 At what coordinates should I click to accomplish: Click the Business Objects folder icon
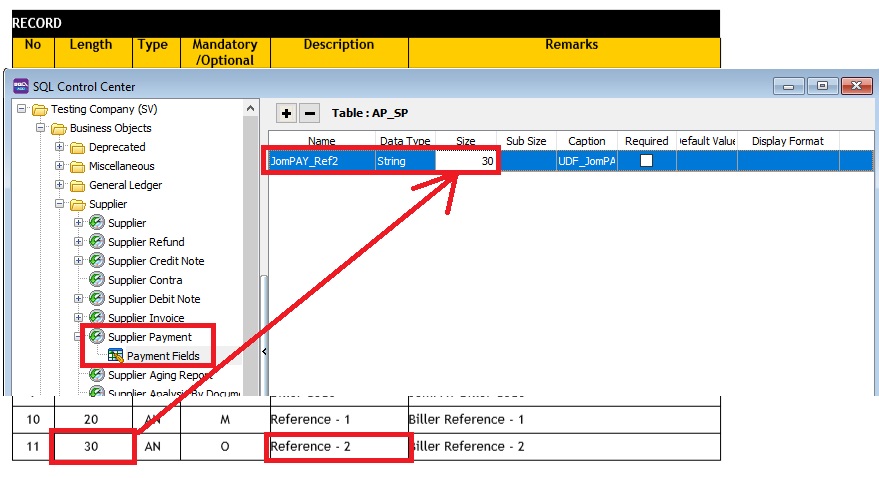[x=59, y=128]
